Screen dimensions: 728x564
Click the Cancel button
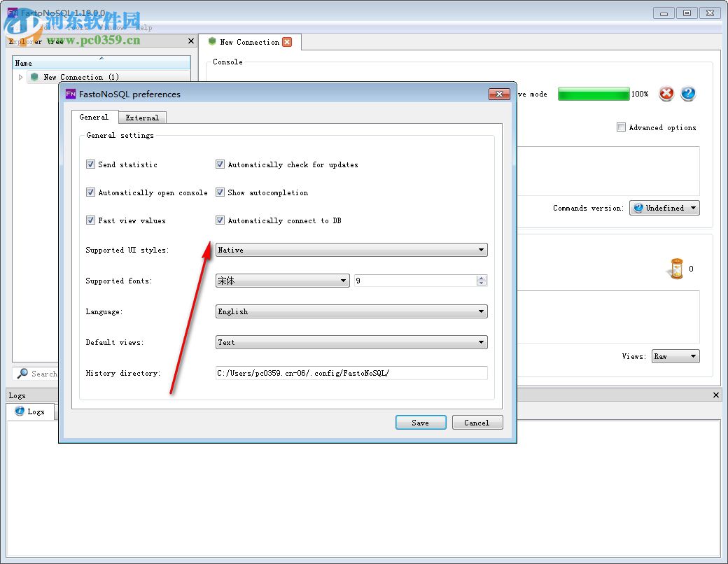(477, 423)
